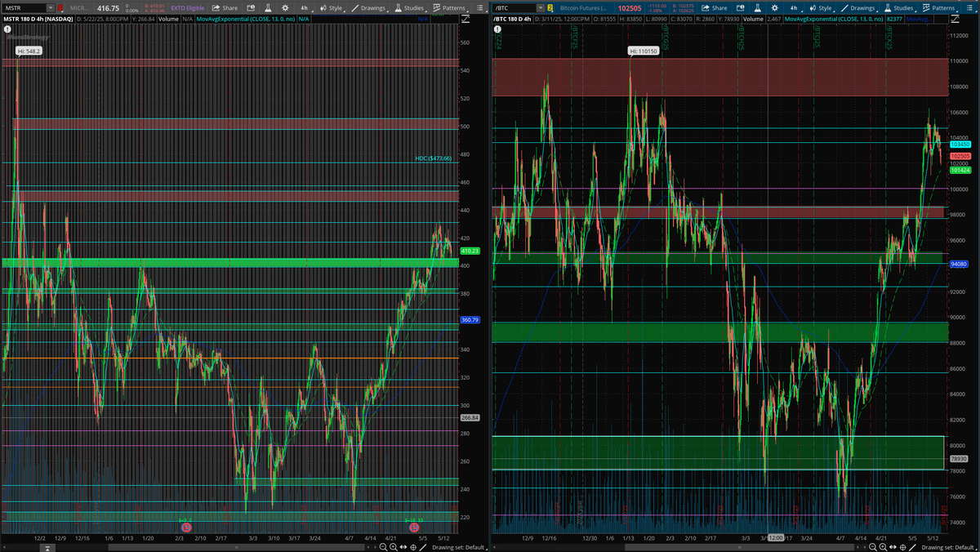Share the /BTC chart
Viewport: 980px width, 552px height.
715,8
